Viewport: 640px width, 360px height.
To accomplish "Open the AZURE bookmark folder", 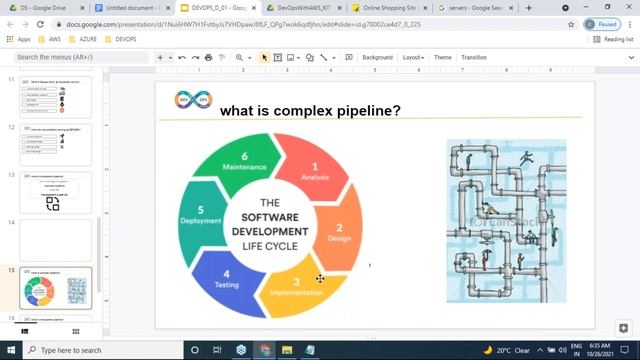I will click(x=83, y=39).
